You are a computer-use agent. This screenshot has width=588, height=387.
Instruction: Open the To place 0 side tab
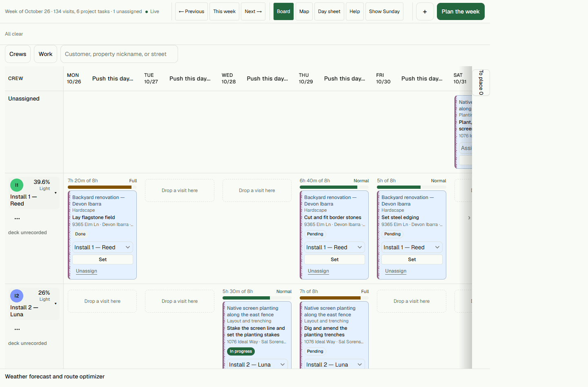(x=481, y=83)
